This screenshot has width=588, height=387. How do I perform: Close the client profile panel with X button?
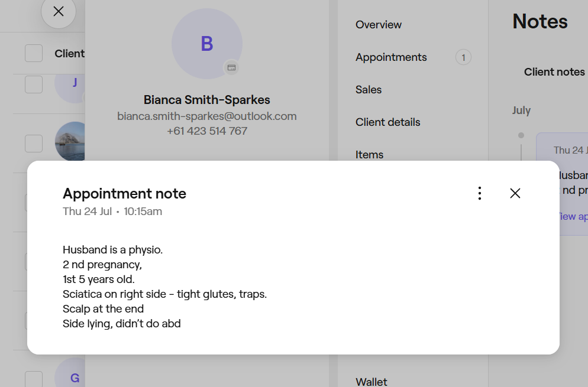click(x=58, y=11)
